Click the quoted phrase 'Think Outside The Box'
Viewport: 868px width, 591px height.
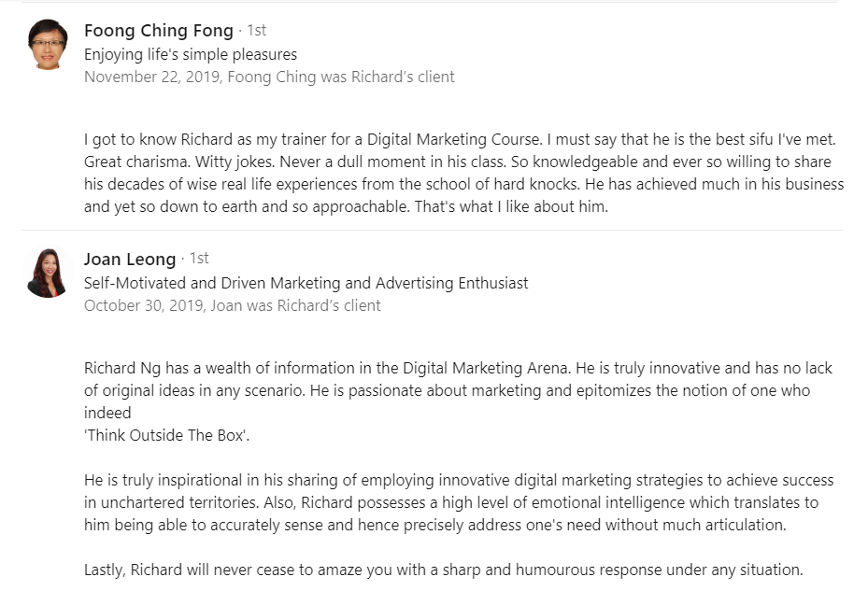pos(166,435)
